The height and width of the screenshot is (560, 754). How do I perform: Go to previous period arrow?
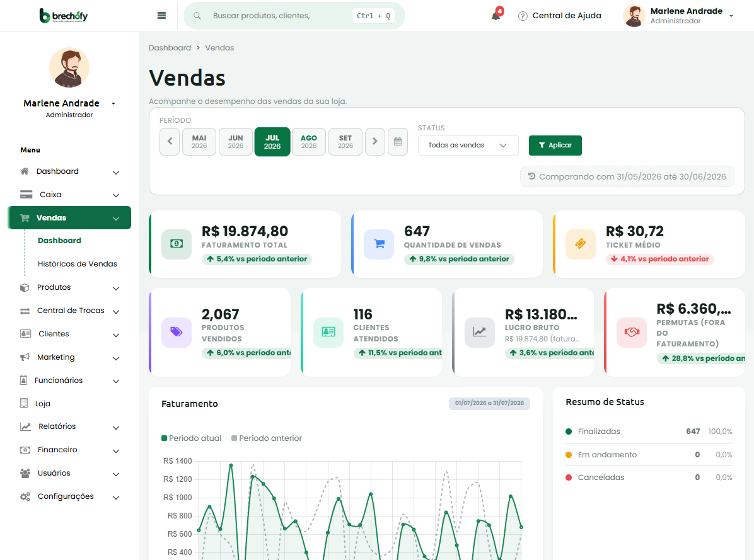(x=170, y=142)
